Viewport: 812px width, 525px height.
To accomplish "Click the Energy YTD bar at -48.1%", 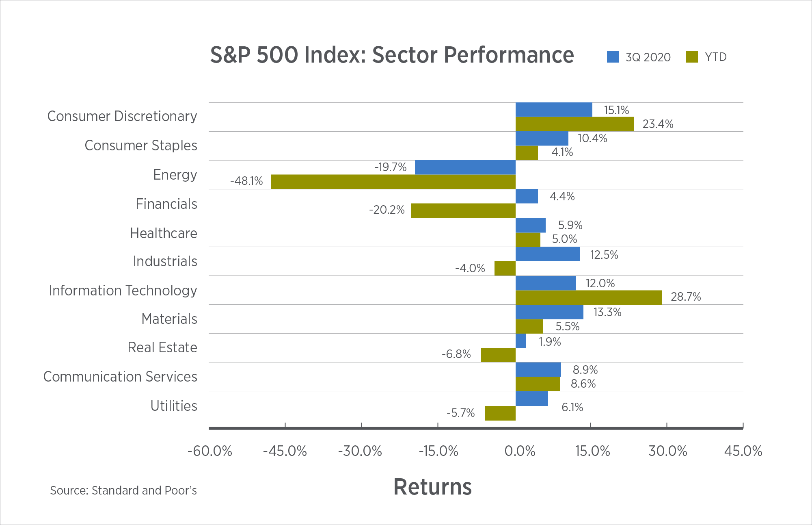I will point(393,182).
